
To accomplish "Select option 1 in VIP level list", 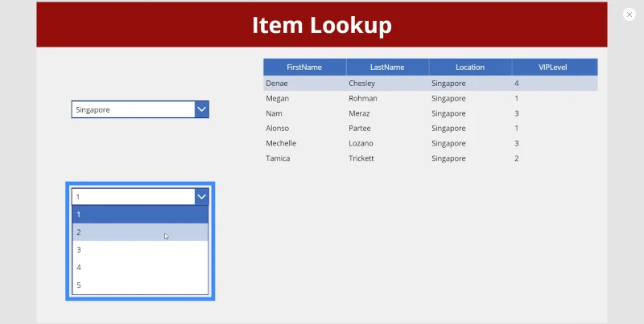I will pos(140,215).
